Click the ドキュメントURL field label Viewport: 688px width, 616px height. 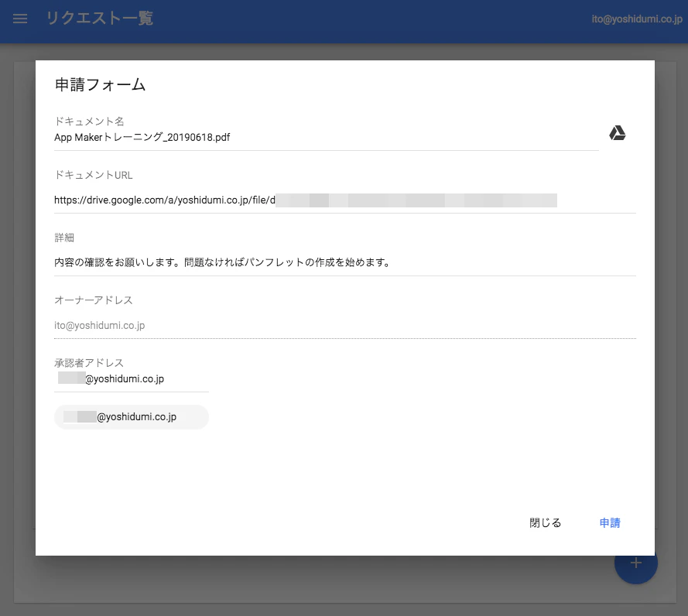[94, 175]
